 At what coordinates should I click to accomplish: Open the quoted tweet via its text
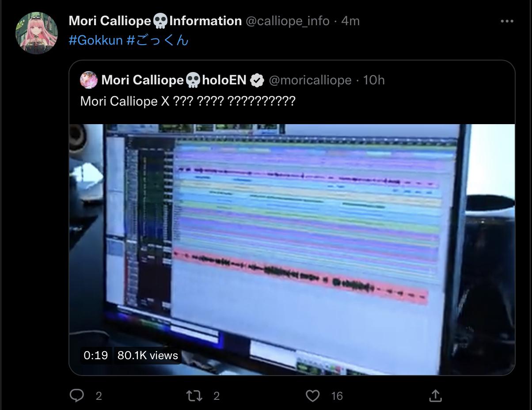click(x=187, y=101)
